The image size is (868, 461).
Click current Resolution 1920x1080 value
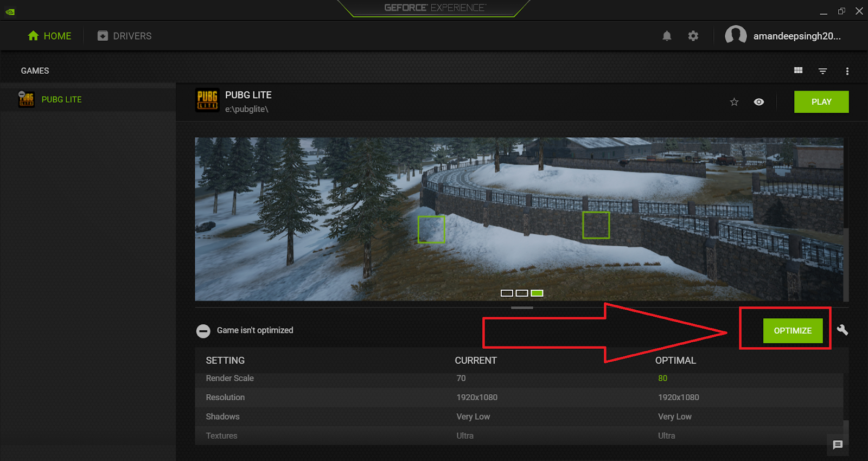tap(477, 398)
